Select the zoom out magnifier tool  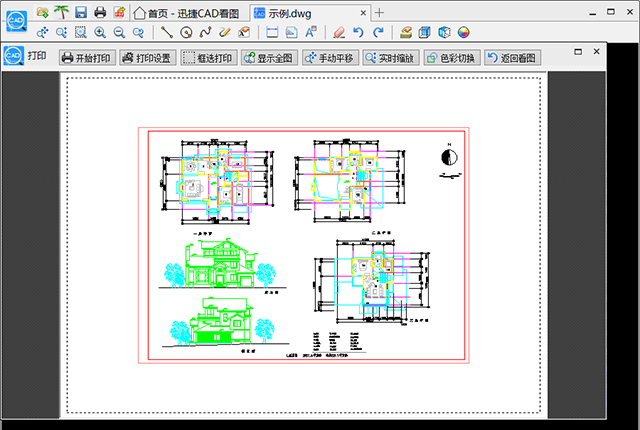pyautogui.click(x=119, y=33)
